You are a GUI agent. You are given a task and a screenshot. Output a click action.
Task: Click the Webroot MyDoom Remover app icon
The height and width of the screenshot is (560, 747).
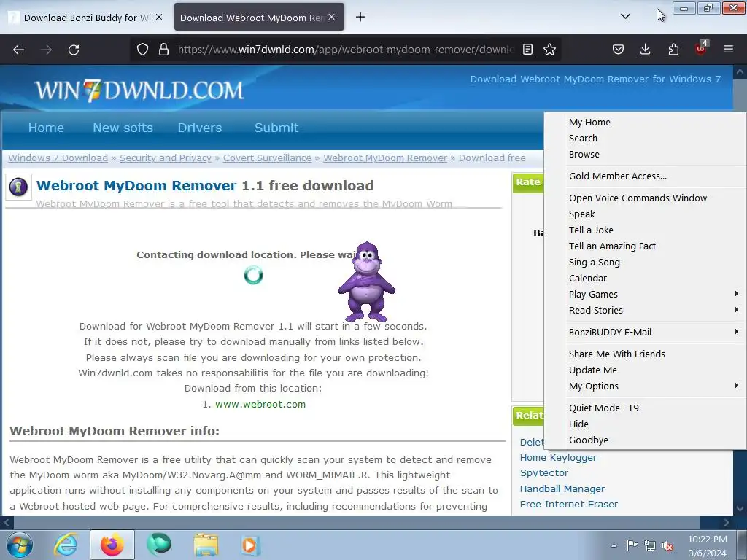coord(18,186)
